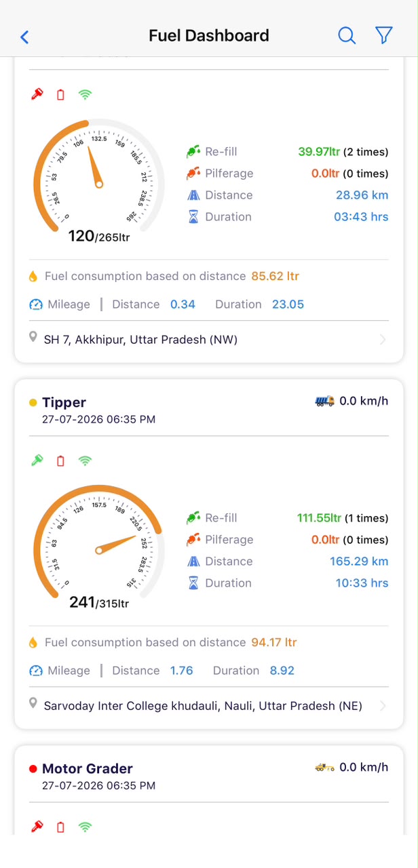The height and width of the screenshot is (868, 418).
Task: Go back using the header arrow
Action: point(24,37)
